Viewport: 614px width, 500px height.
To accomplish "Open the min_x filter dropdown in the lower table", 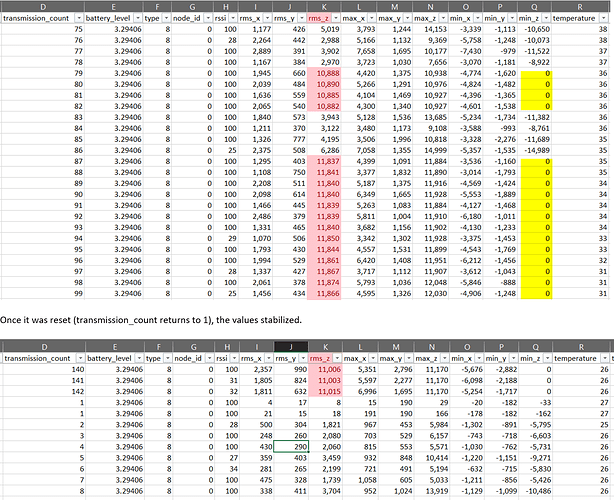I will click(479, 358).
